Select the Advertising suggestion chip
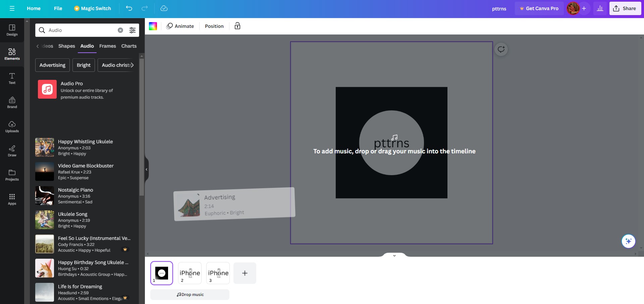Screen dimensions: 644x304 (52, 65)
